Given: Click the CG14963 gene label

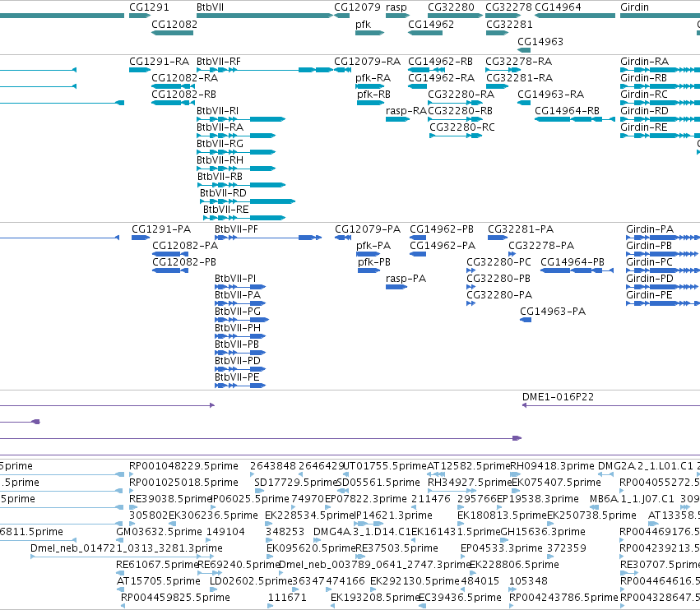Looking at the screenshot, I should click(540, 41).
